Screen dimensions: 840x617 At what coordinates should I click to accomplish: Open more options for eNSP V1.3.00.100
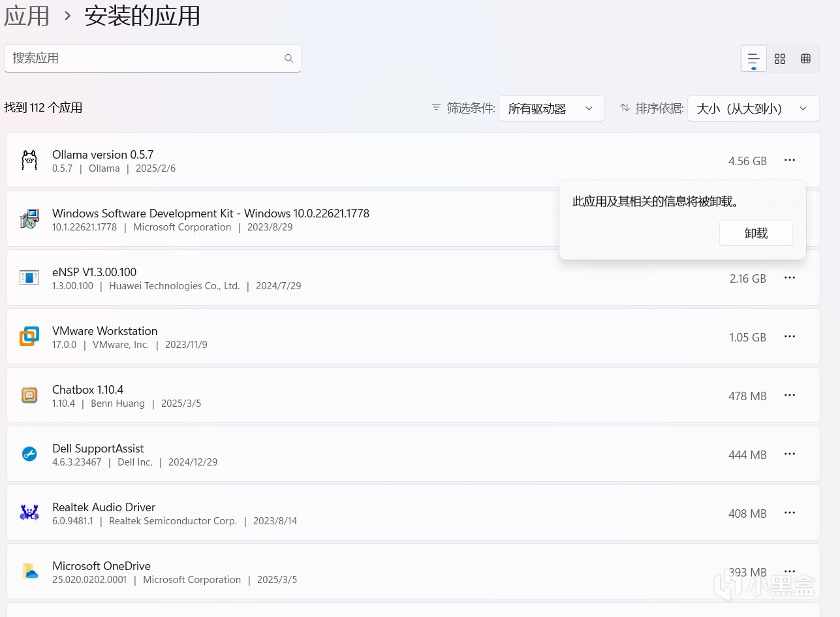tap(790, 277)
